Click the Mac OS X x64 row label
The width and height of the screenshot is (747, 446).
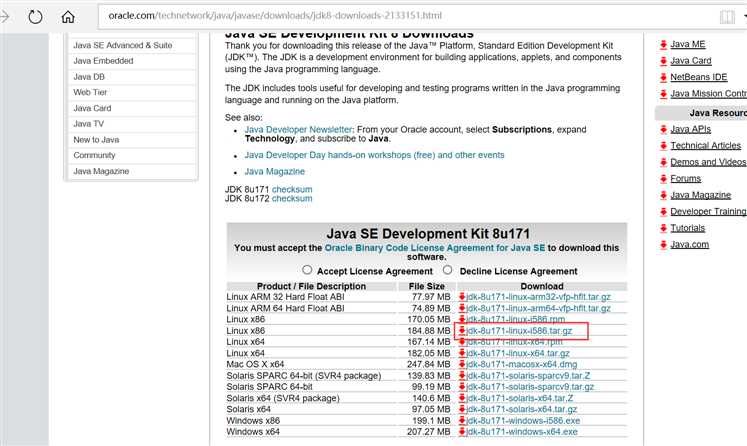click(255, 364)
